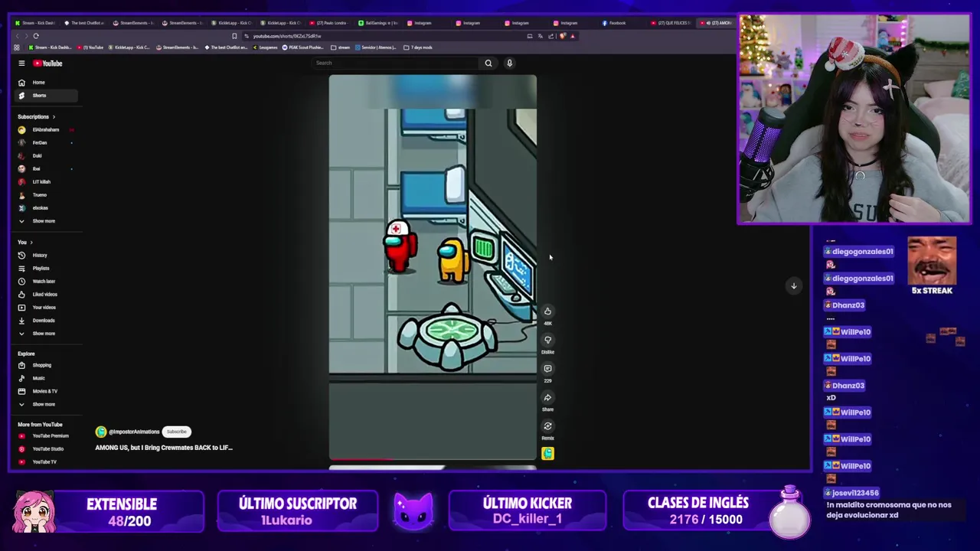The height and width of the screenshot is (551, 980).
Task: Switch to The best ChatBot tab
Action: pyautogui.click(x=84, y=23)
